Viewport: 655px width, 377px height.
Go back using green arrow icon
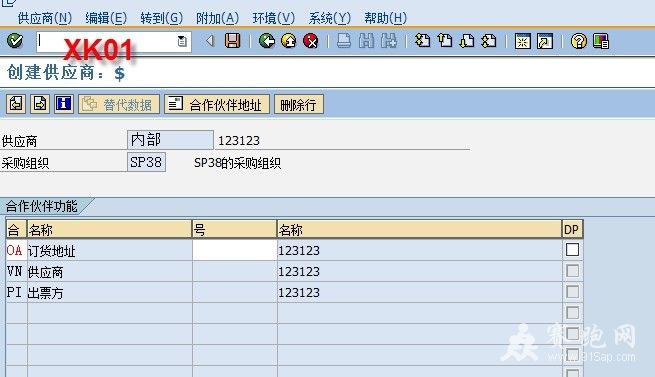(x=266, y=41)
